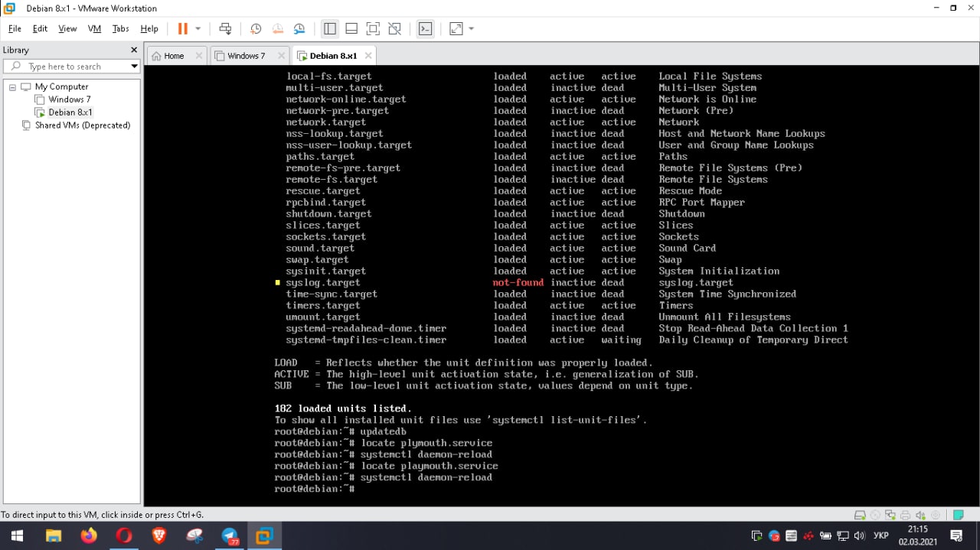This screenshot has height=550, width=980.
Task: Open the snapshot manager icon
Action: [299, 28]
